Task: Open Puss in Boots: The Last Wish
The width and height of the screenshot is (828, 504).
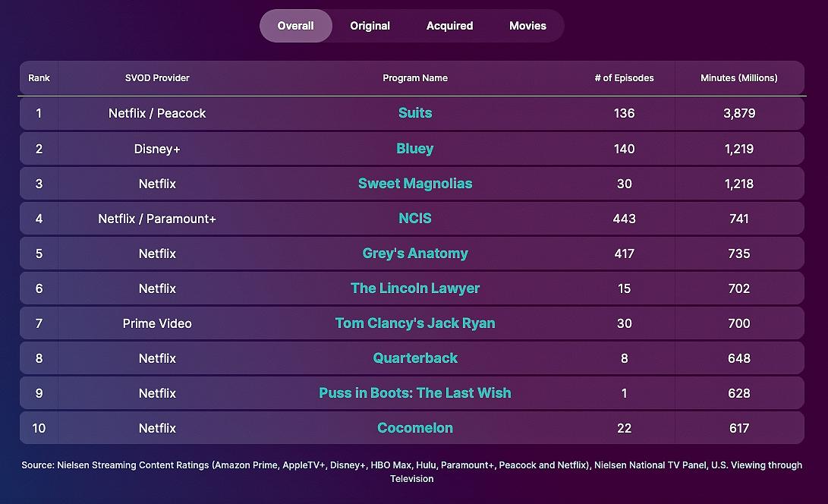Action: [415, 393]
